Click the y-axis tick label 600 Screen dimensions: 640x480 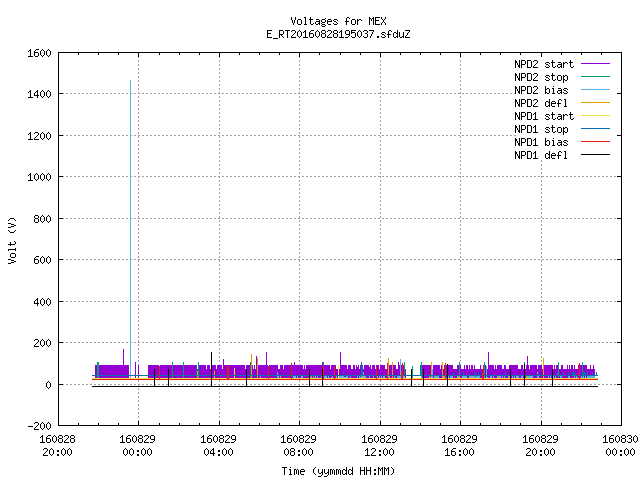(x=42, y=260)
